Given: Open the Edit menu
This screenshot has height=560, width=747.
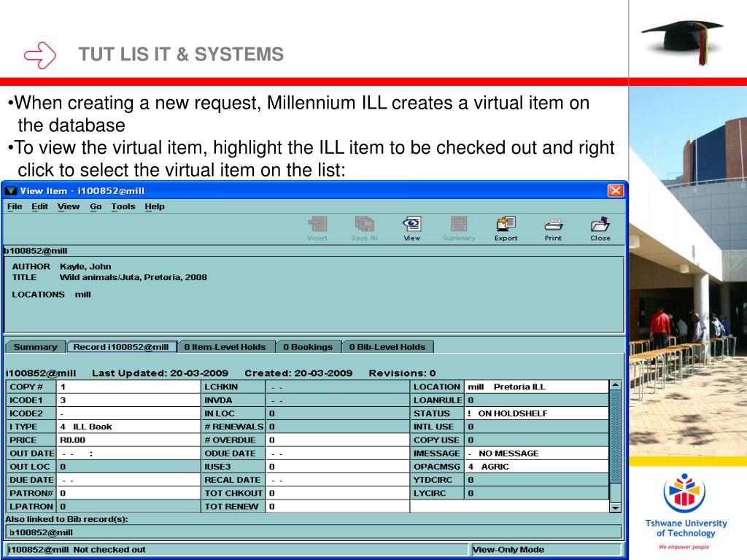Looking at the screenshot, I should point(39,206).
